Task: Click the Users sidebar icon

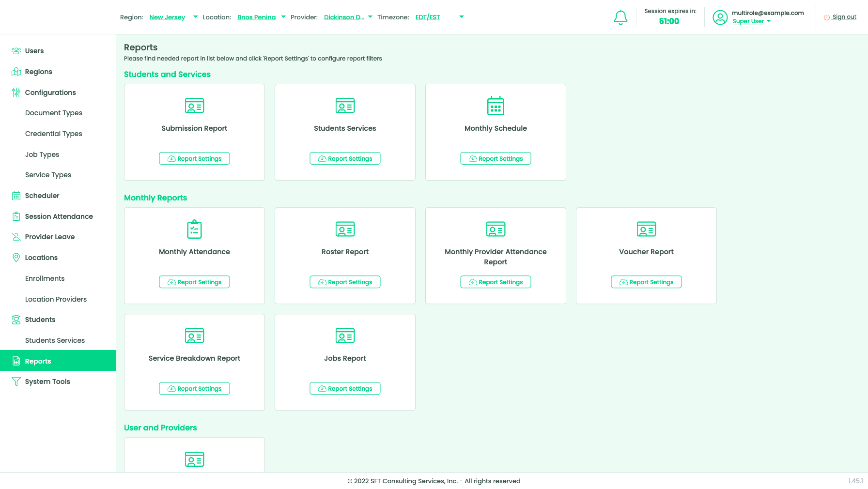Action: 16,51
